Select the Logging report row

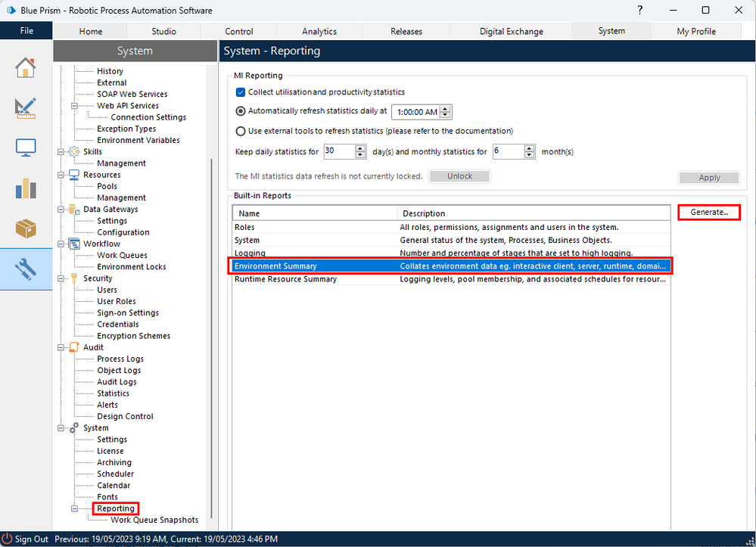click(451, 253)
